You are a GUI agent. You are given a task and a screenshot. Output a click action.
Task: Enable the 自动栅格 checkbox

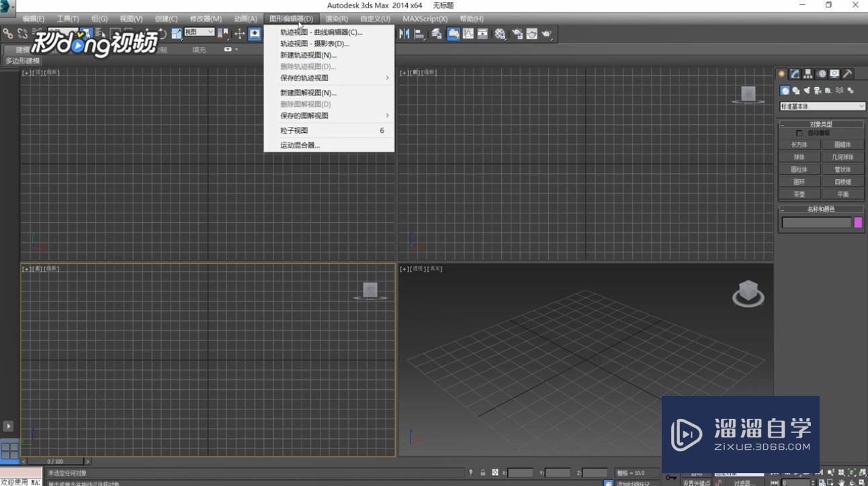(799, 132)
